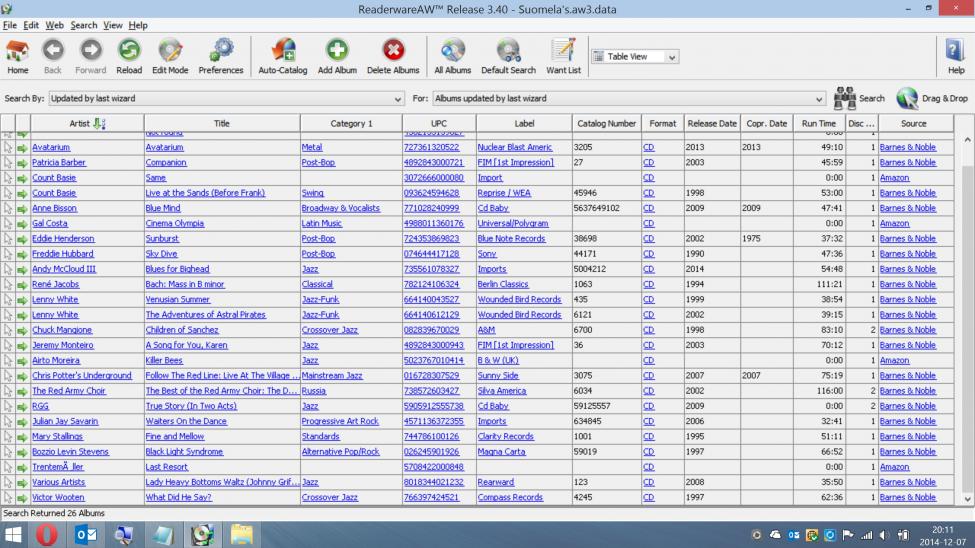Click the Reload toolbar icon
Screen dimensions: 975x548
tap(129, 55)
